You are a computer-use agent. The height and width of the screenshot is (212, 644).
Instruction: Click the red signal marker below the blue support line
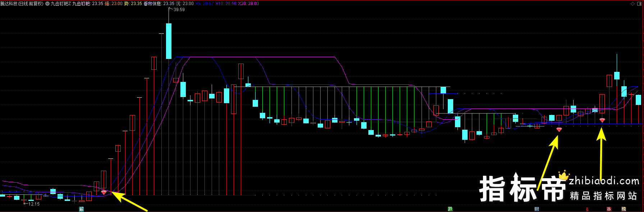click(x=559, y=129)
